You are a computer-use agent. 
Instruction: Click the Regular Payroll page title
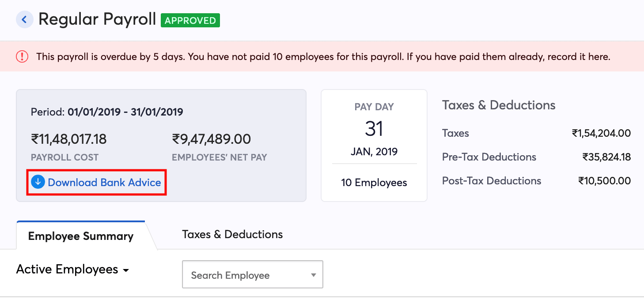(97, 19)
